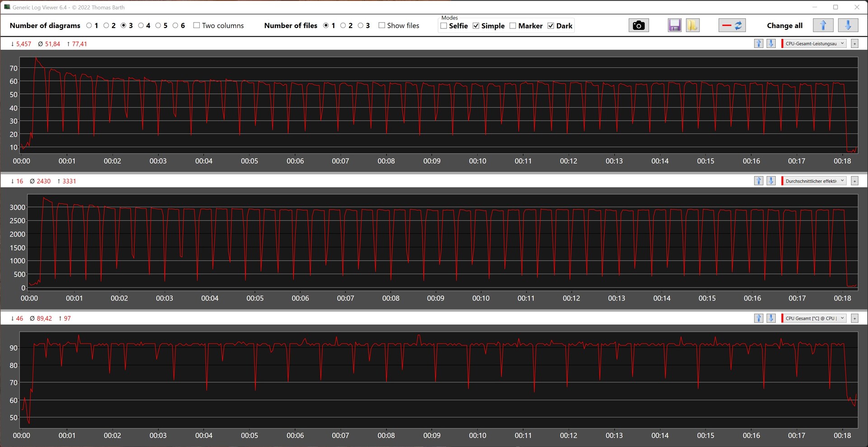Select 6 for number of diagrams

tap(175, 25)
